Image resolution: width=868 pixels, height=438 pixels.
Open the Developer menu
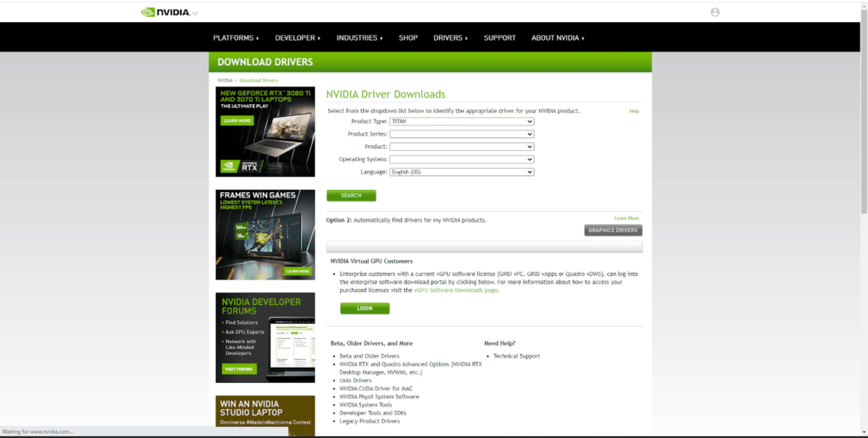298,37
